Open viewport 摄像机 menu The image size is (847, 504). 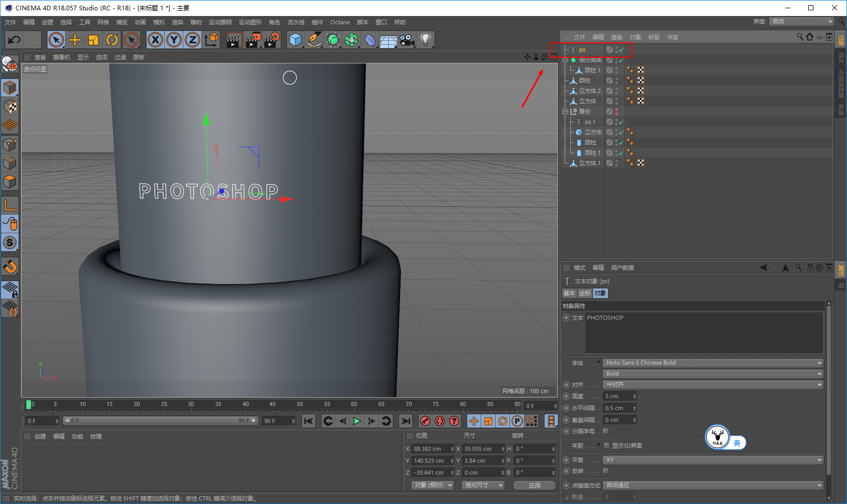61,57
